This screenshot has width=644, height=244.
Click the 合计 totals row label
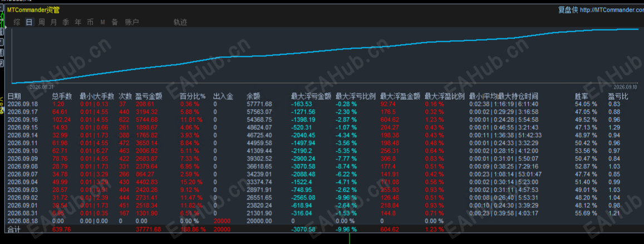pos(14,229)
